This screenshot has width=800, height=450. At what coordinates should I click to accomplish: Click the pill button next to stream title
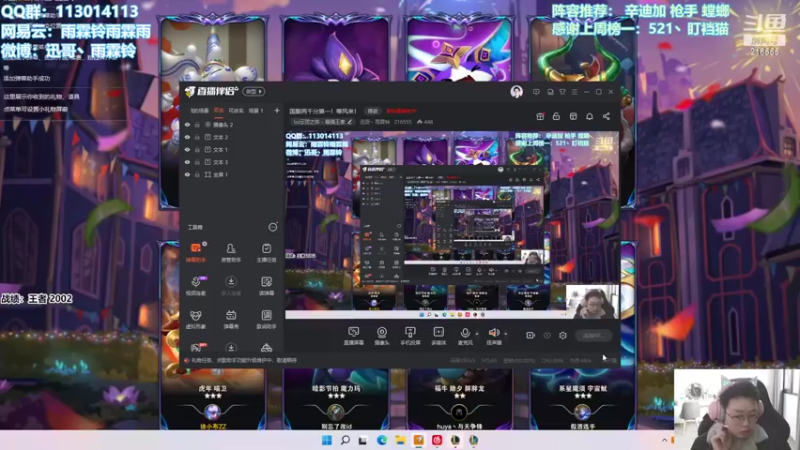[x=373, y=111]
